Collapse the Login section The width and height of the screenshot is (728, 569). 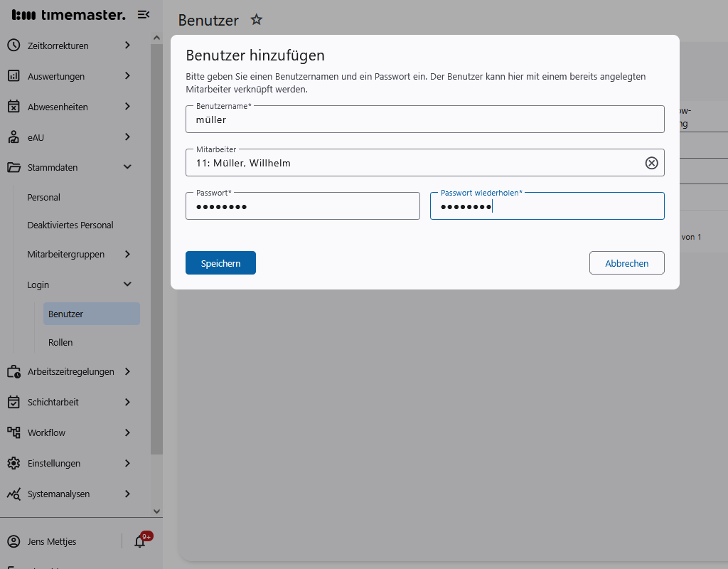tap(127, 284)
